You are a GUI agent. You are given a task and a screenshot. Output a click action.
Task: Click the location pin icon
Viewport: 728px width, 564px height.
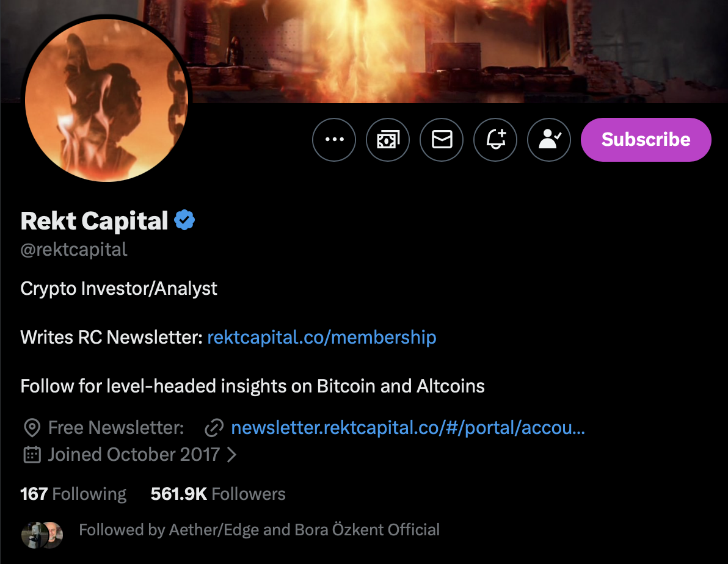32,427
